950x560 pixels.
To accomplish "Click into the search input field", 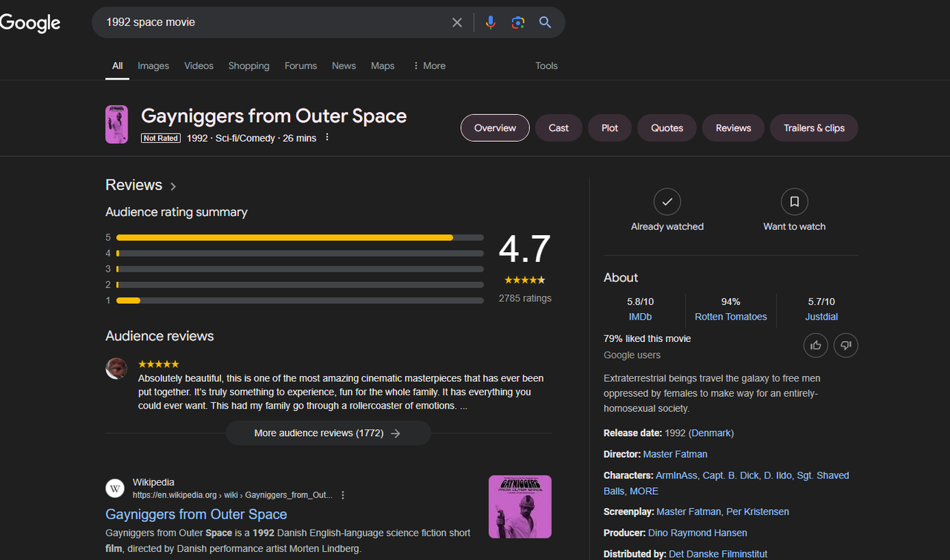I will click(275, 22).
